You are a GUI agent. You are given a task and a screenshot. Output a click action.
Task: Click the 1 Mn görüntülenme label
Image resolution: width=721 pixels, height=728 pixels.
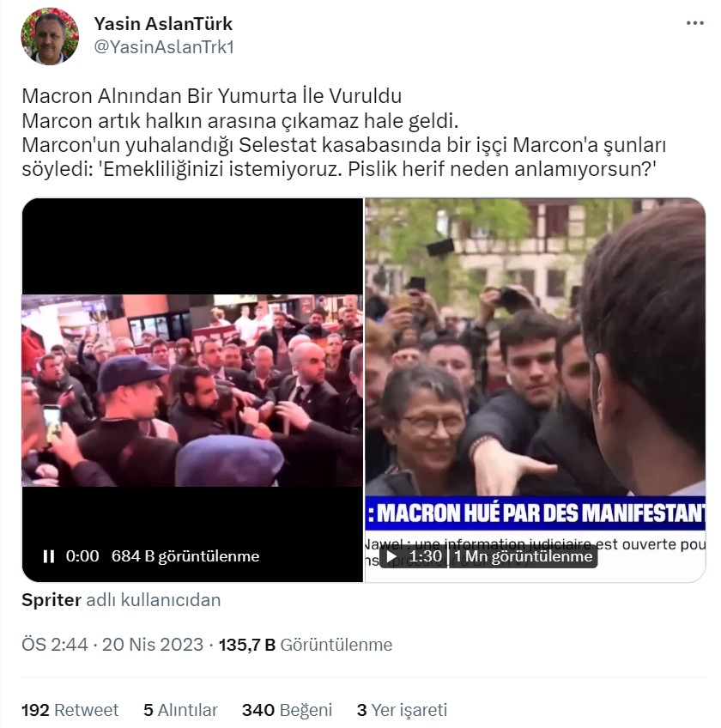(524, 556)
